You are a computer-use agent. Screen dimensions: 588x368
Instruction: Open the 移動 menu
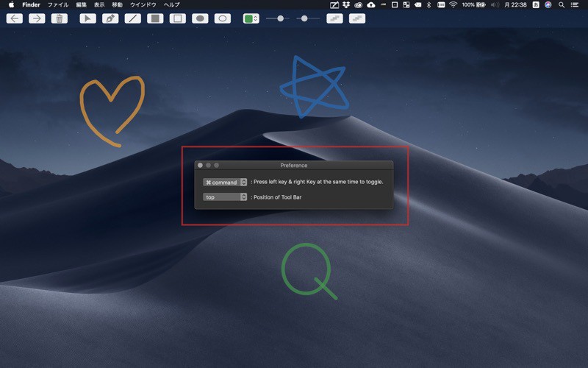point(118,5)
